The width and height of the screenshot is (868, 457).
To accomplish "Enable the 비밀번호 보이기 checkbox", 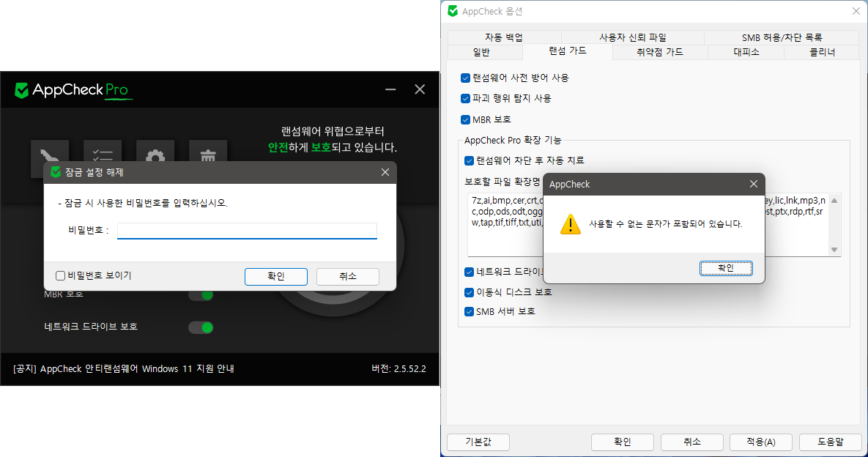I will coord(61,276).
